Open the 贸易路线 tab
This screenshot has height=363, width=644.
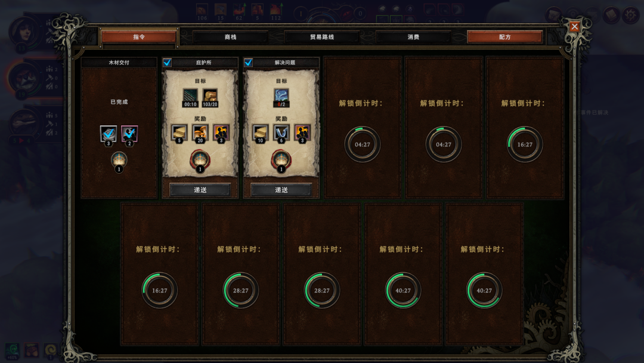(x=321, y=37)
